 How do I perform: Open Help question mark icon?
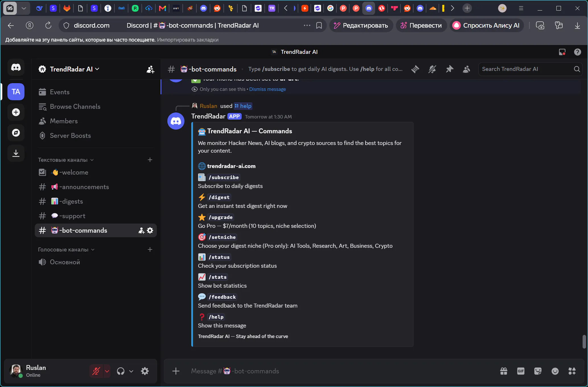[577, 52]
